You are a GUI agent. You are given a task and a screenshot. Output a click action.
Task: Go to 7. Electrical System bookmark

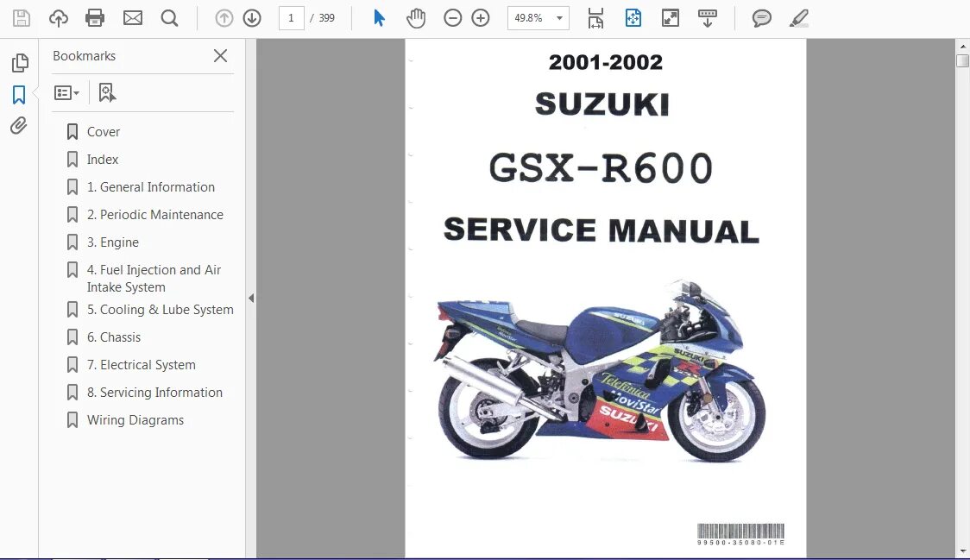(x=141, y=365)
